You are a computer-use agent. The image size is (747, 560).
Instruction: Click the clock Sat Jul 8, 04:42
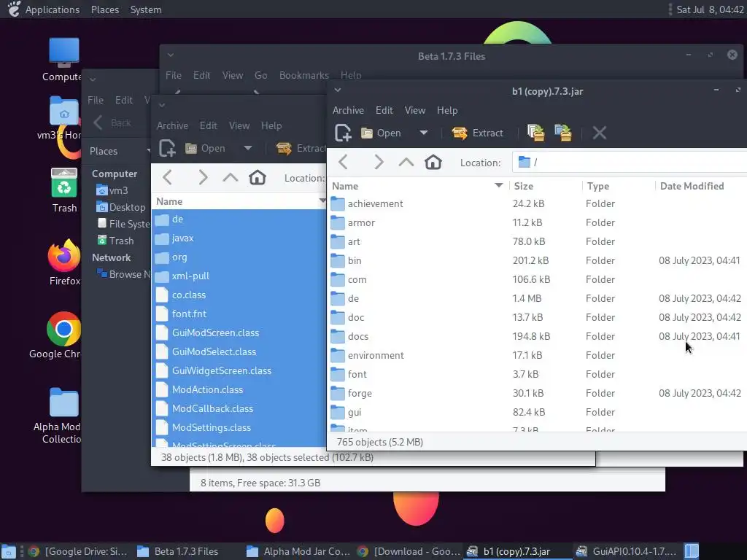point(710,9)
